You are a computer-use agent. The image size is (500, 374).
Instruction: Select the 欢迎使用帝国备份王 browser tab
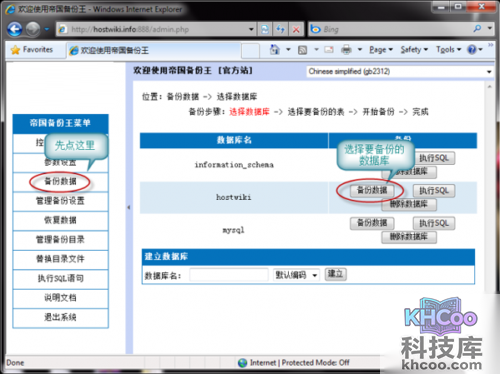coord(153,50)
